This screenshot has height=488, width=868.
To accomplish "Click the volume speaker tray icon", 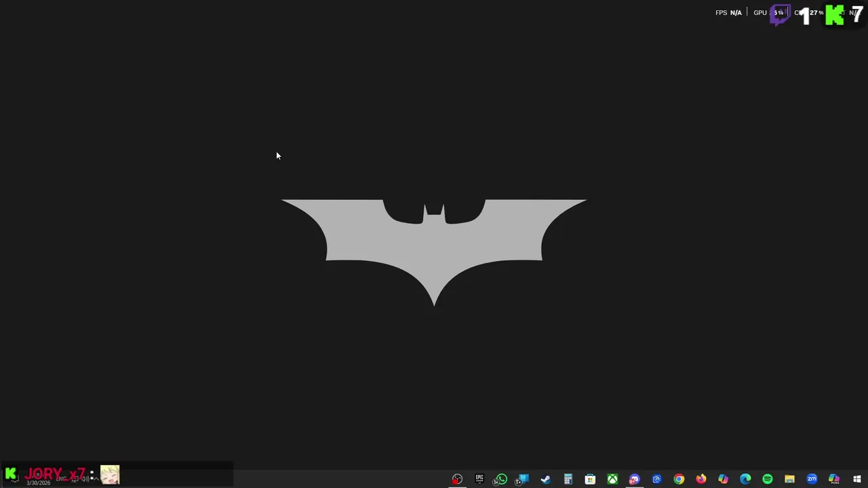I will click(85, 479).
